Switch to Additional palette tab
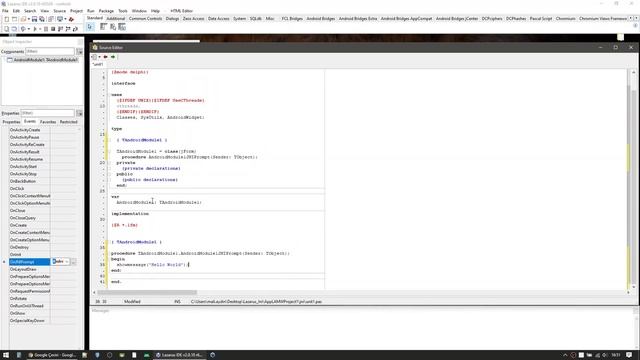This screenshot has height=360, width=640. pos(116,19)
